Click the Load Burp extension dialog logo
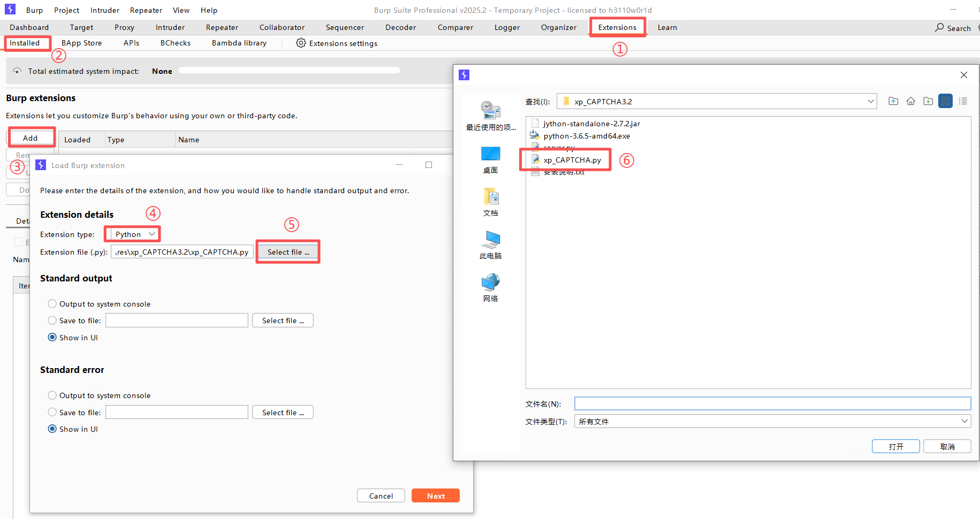The height and width of the screenshot is (519, 980). tap(41, 165)
